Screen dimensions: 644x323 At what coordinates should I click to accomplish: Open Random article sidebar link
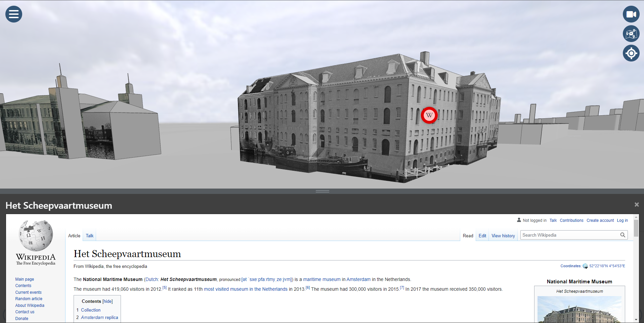point(29,299)
